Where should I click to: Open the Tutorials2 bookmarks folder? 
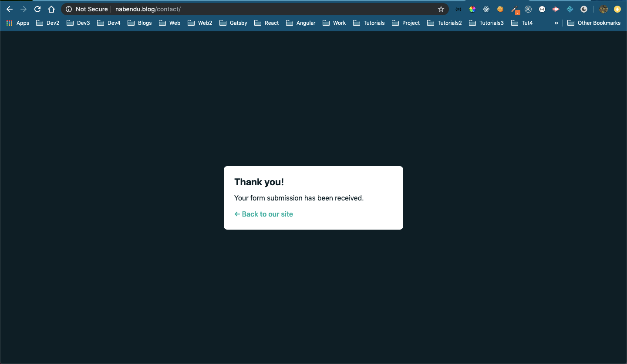pyautogui.click(x=445, y=23)
